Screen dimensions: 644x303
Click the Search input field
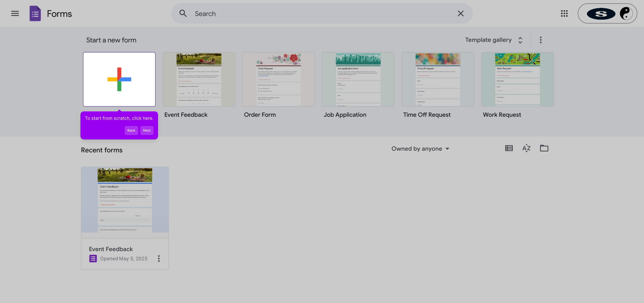[x=322, y=13]
